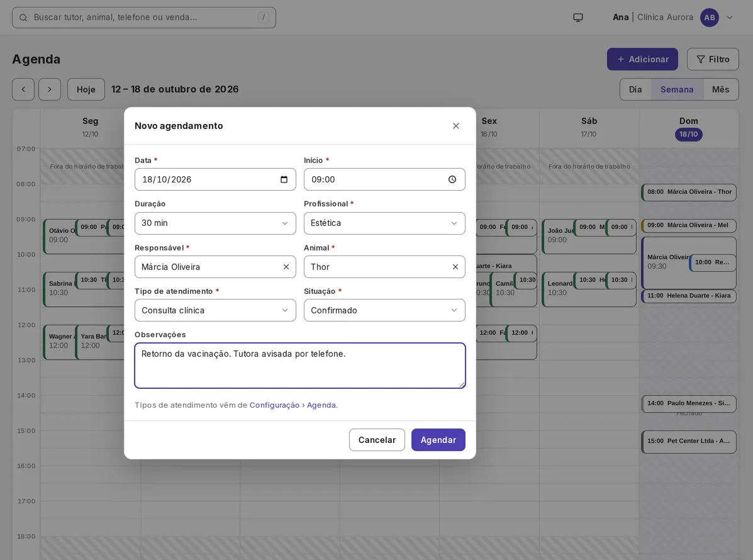753x560 pixels.
Task: Open the 14:00 Paulo Menezes appointment
Action: [689, 403]
